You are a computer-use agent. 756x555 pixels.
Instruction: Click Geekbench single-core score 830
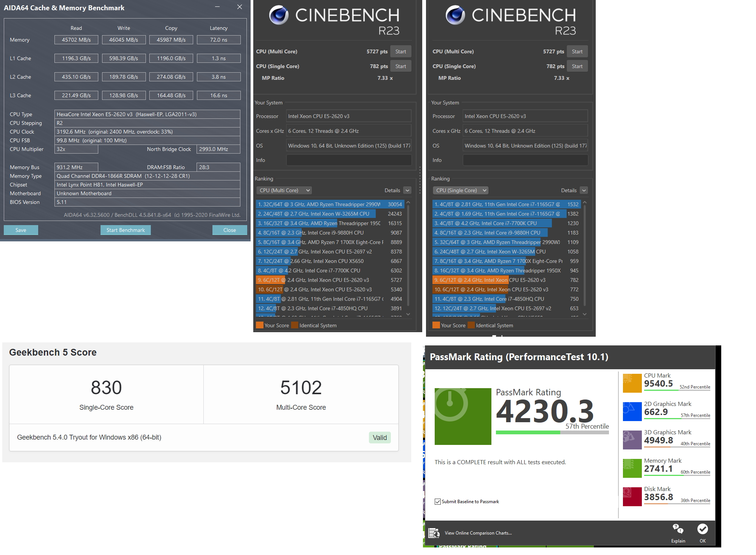point(106,388)
